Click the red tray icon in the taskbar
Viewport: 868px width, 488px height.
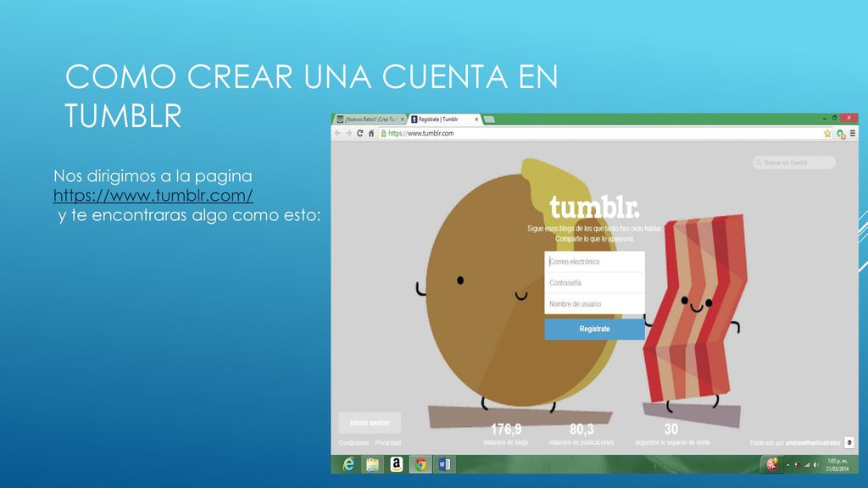coord(772,465)
